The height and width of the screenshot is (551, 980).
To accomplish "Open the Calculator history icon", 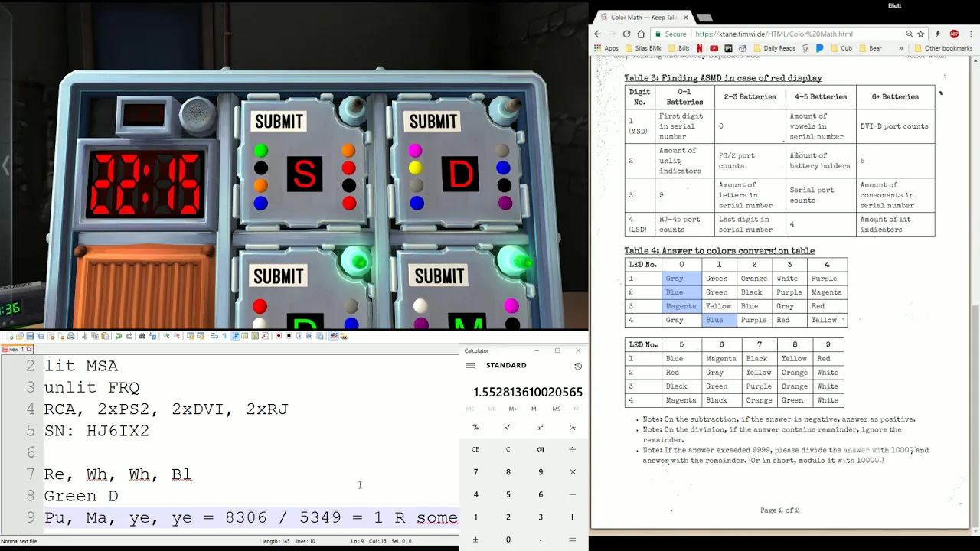I will [578, 366].
